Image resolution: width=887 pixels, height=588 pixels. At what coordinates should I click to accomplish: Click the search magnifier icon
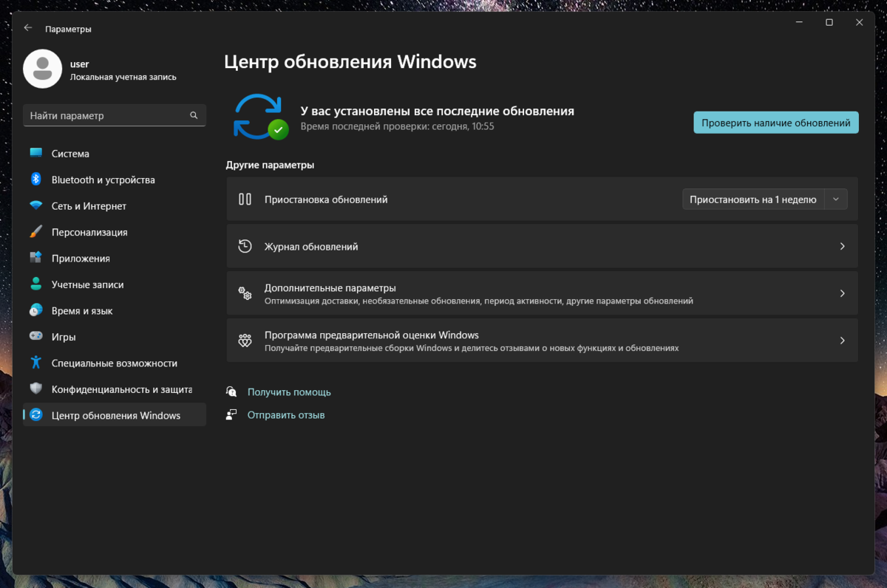coord(194,116)
